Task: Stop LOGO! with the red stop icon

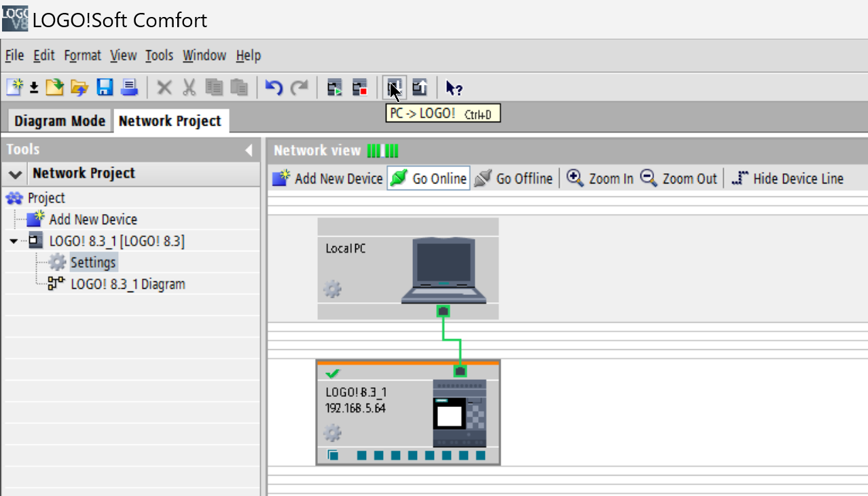Action: click(x=360, y=87)
